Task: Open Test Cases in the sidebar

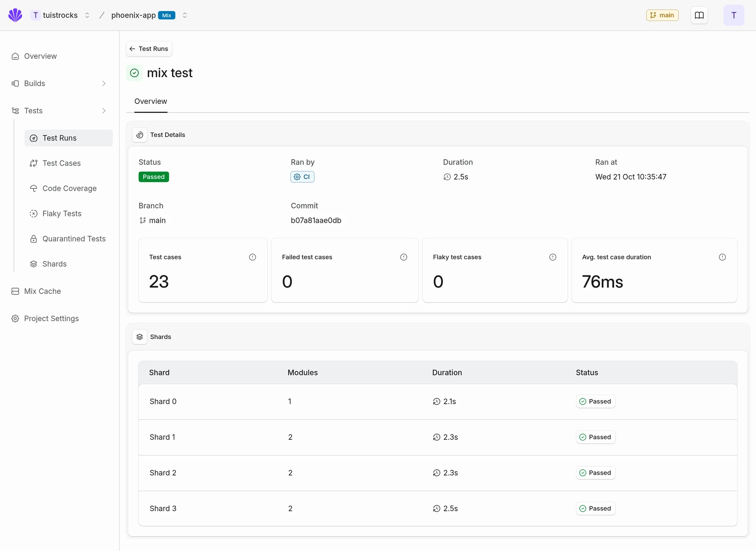Action: tap(69, 163)
